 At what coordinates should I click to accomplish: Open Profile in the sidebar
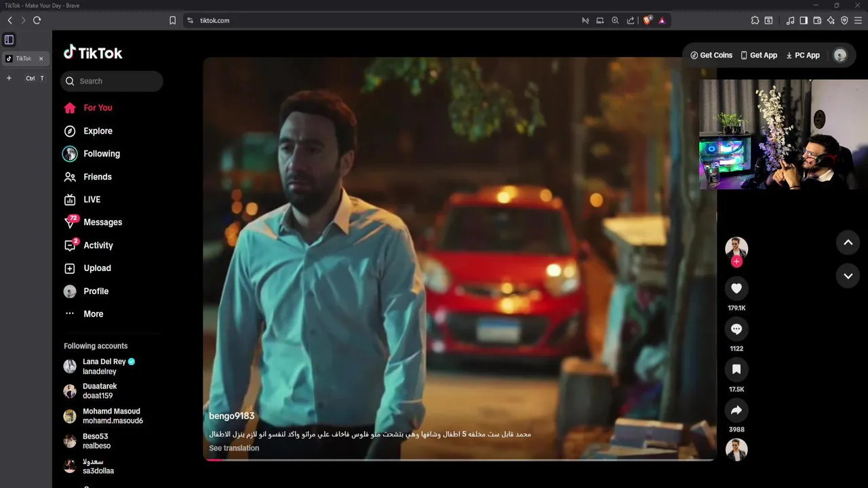click(x=86, y=291)
